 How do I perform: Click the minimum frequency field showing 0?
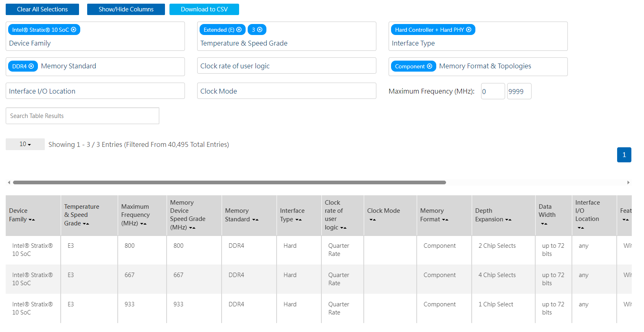[x=493, y=92]
